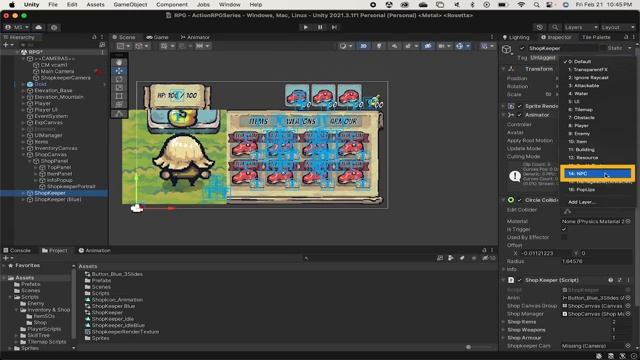Click the Edit Collider button icon
The height and width of the screenshot is (360, 640).
coord(567,211)
